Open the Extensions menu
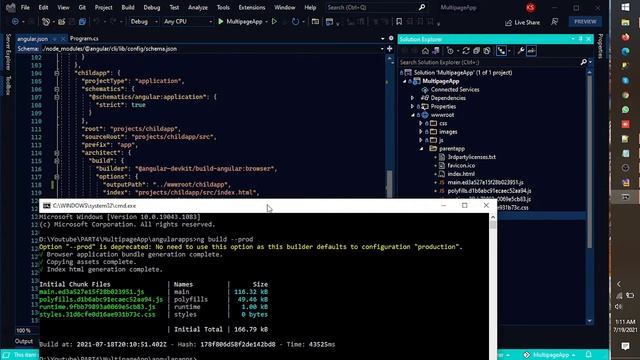The image size is (640, 360). click(x=252, y=7)
